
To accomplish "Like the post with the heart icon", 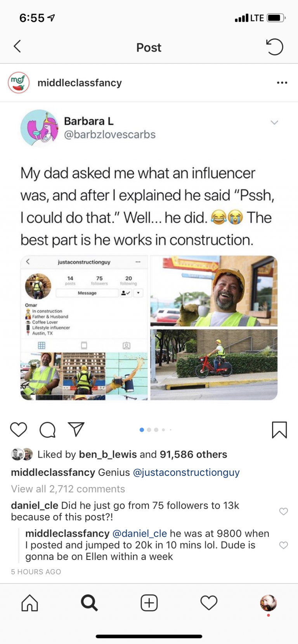I will (x=18, y=430).
